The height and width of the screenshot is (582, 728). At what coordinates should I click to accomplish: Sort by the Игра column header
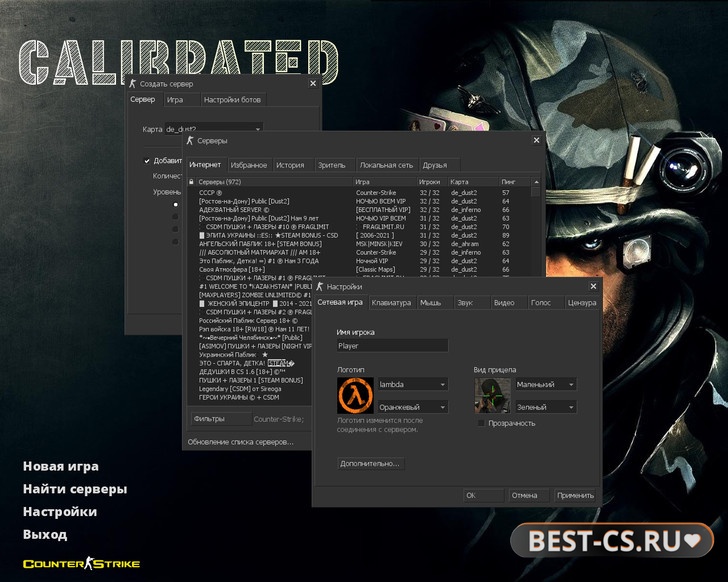(385, 182)
